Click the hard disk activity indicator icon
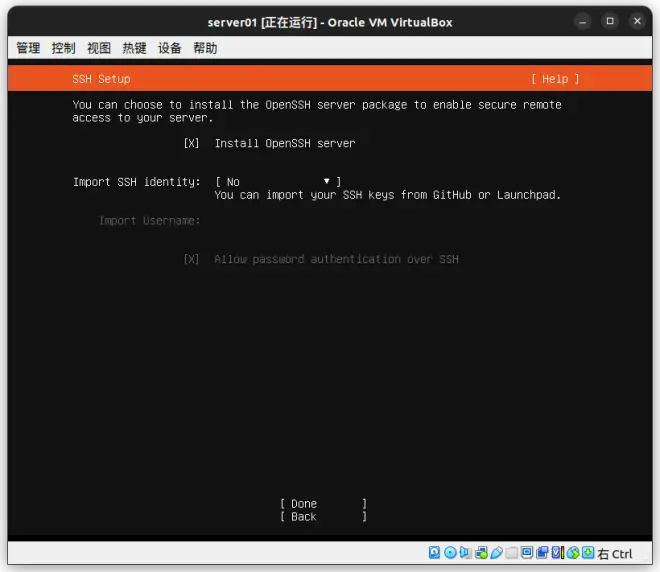 coord(434,553)
